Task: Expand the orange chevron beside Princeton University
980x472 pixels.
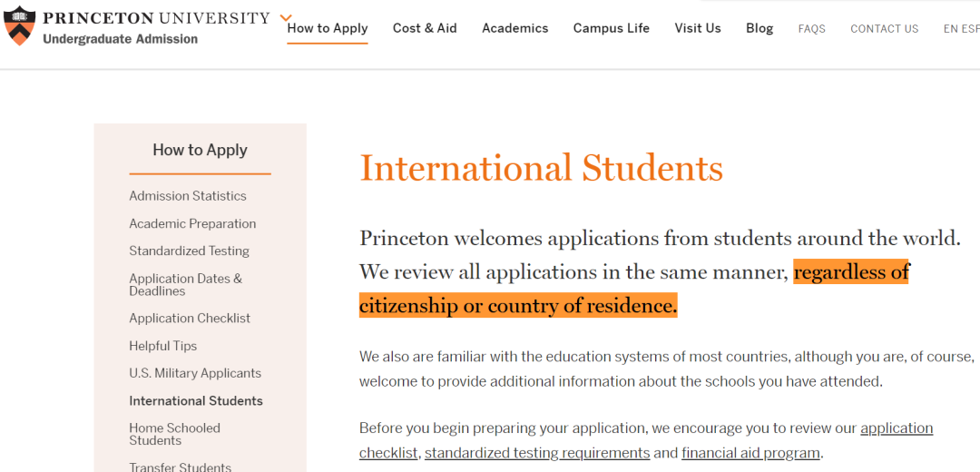Action: tap(286, 17)
